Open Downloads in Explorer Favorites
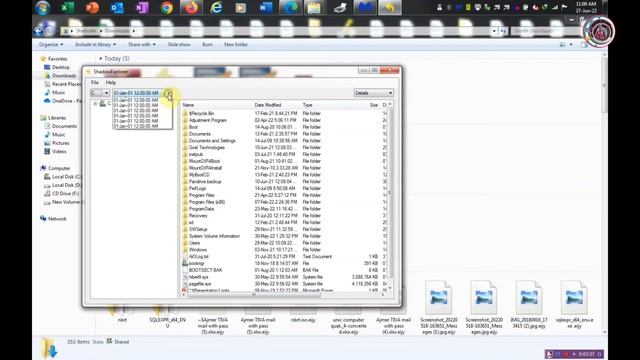Viewport: 640px width, 360px height. [x=64, y=76]
